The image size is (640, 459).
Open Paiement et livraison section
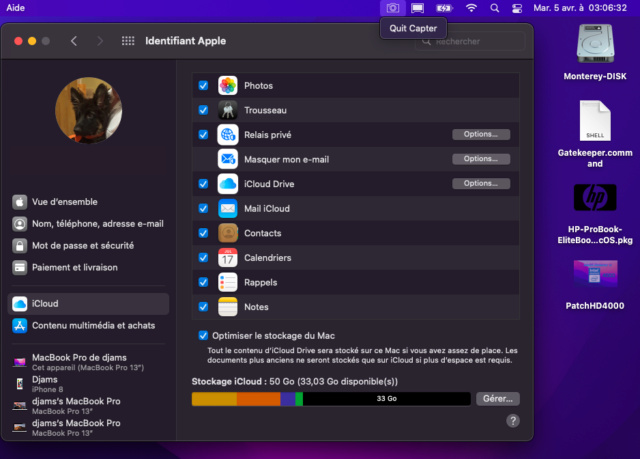[x=89, y=268]
